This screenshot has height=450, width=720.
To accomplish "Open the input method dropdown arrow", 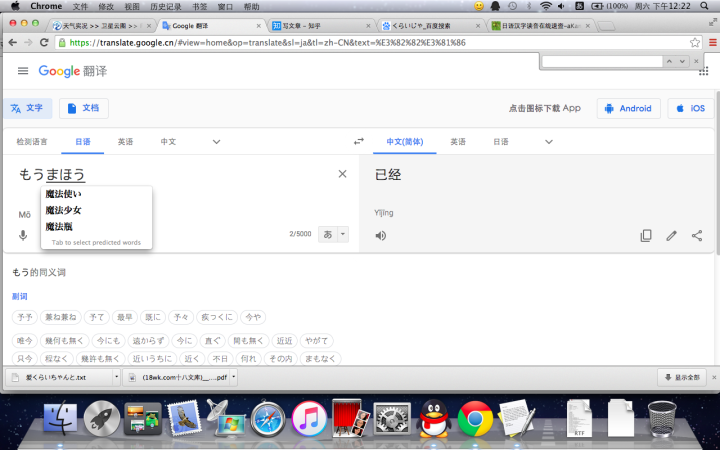I will click(343, 234).
